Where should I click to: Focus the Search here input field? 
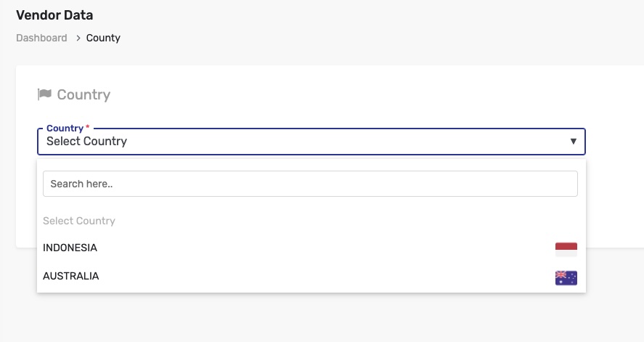pos(310,184)
